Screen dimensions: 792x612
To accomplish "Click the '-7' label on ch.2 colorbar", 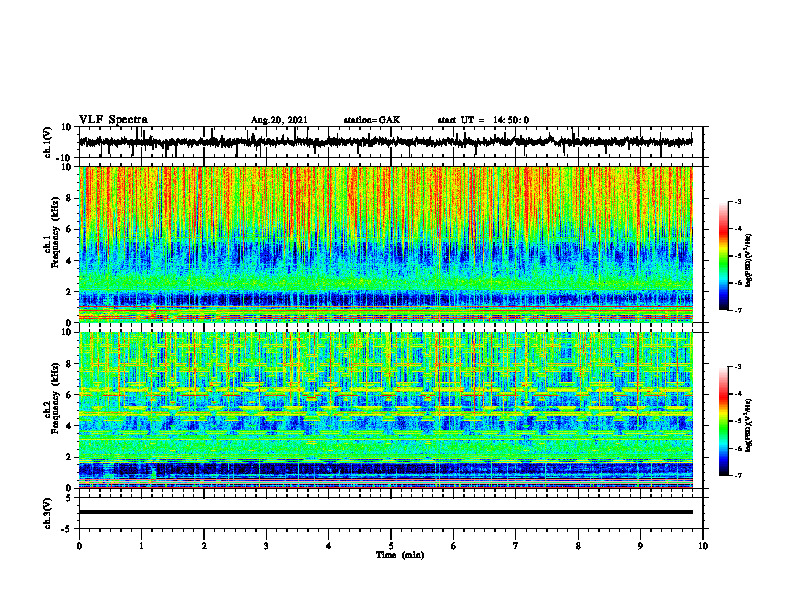I will 737,475.
